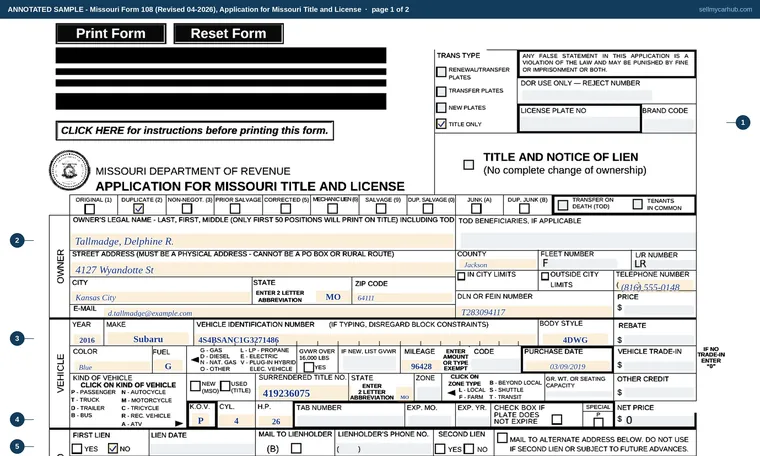Click the Mileage field

coord(421,366)
